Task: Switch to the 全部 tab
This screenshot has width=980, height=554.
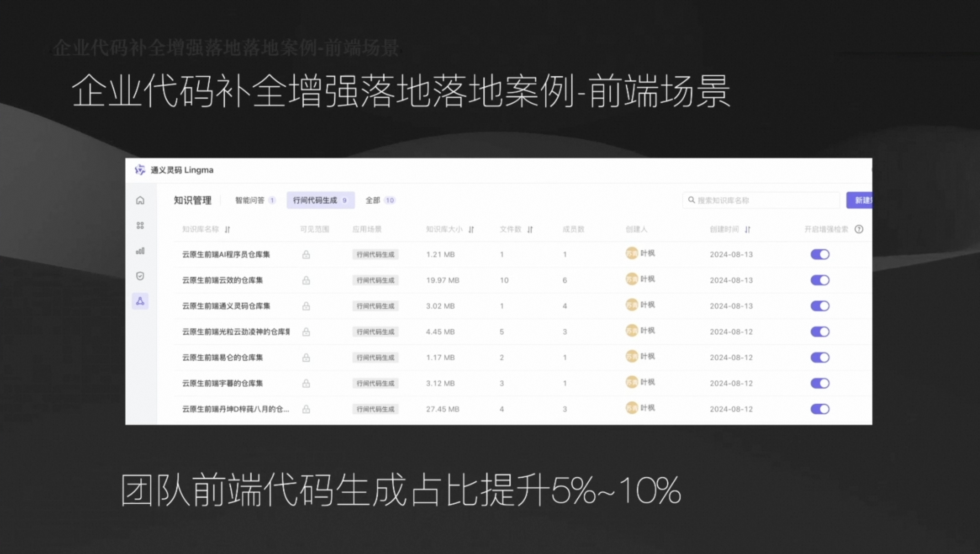Action: click(x=380, y=200)
